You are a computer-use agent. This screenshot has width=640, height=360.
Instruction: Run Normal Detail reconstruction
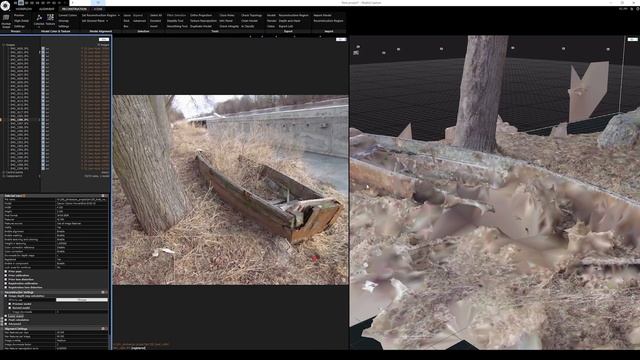pyautogui.click(x=6, y=21)
